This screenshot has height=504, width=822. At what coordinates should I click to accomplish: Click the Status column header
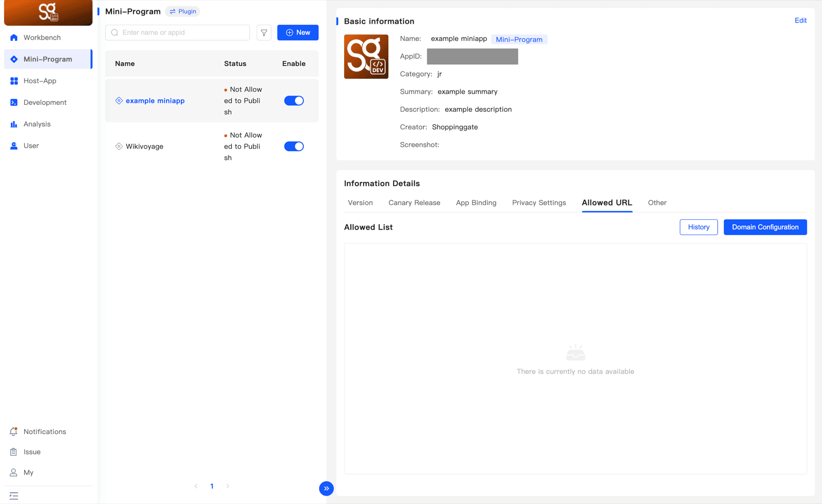tap(235, 64)
